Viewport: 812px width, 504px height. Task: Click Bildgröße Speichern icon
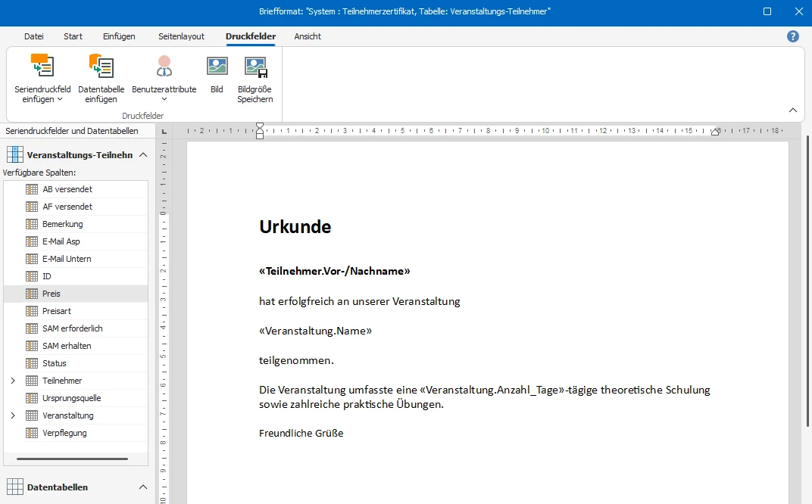[255, 67]
